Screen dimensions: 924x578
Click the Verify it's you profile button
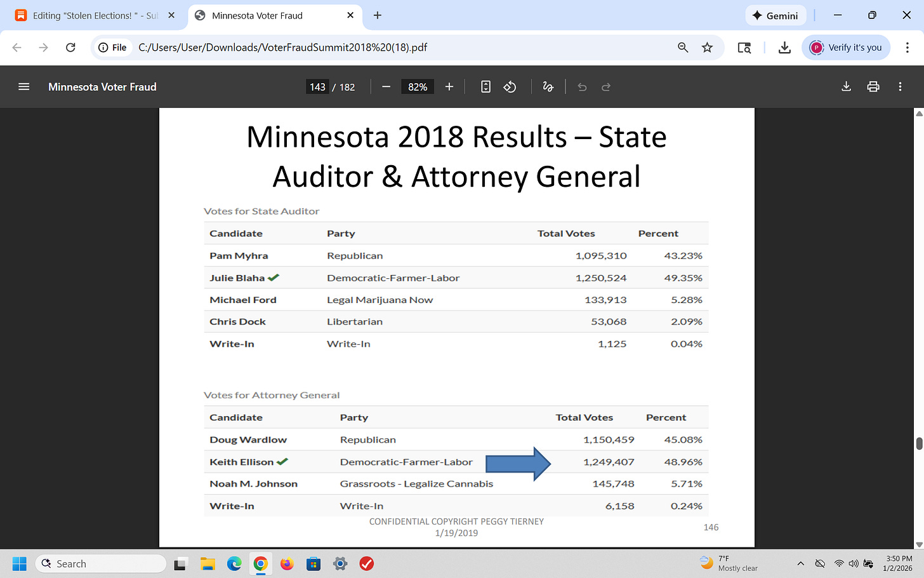click(x=846, y=48)
